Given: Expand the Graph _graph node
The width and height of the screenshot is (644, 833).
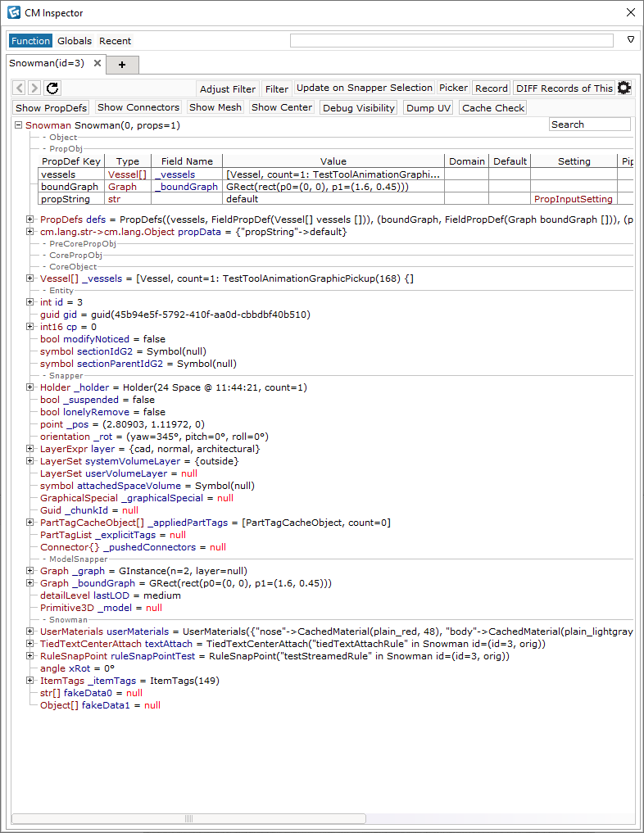Looking at the screenshot, I should tap(29, 571).
